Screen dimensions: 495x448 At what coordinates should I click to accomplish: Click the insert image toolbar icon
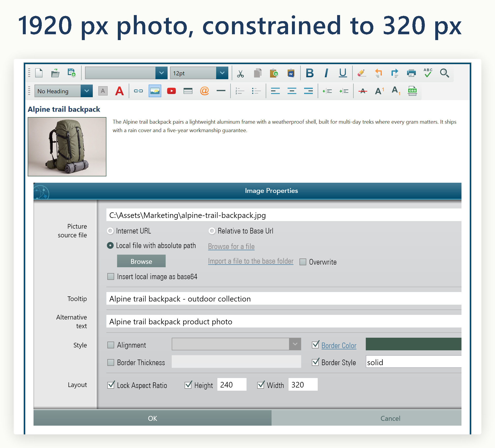(x=155, y=91)
